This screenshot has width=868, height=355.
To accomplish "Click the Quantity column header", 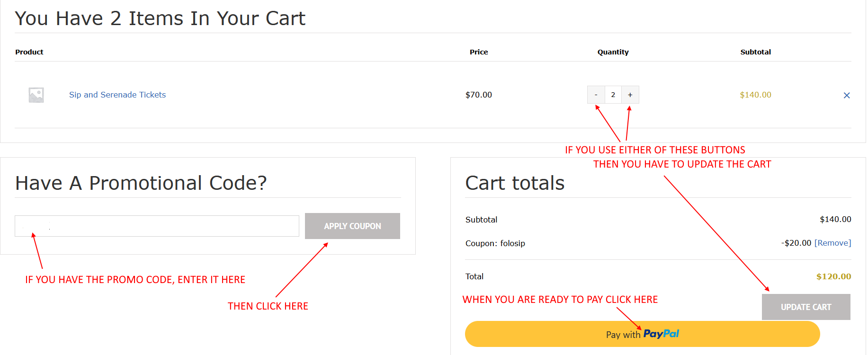I will (x=613, y=52).
